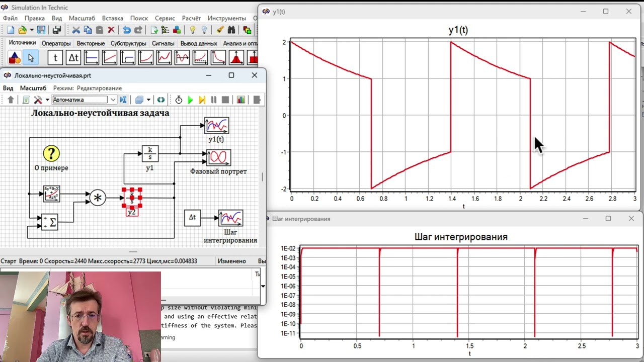Start simulation with the green play button
Screen dimensions: 644x362
coord(190,100)
